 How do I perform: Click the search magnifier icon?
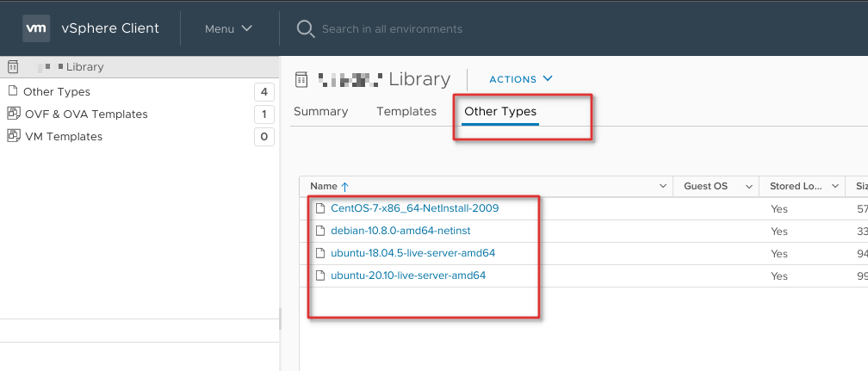[x=306, y=28]
